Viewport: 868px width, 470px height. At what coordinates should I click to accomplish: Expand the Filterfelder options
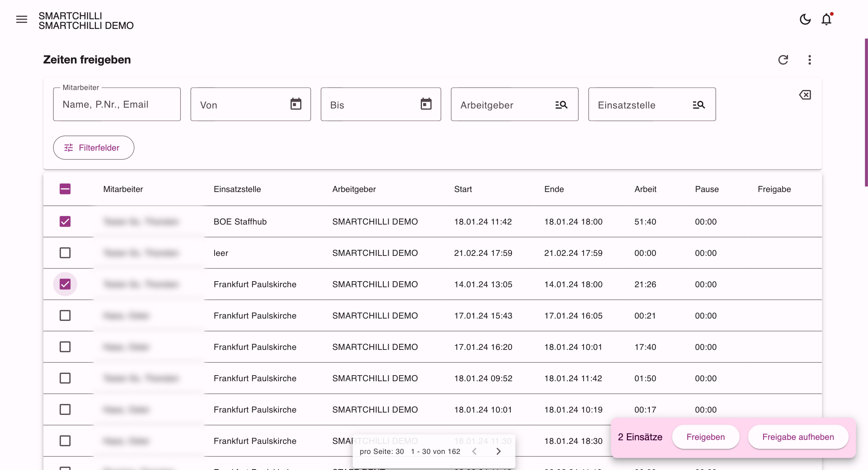pos(94,147)
